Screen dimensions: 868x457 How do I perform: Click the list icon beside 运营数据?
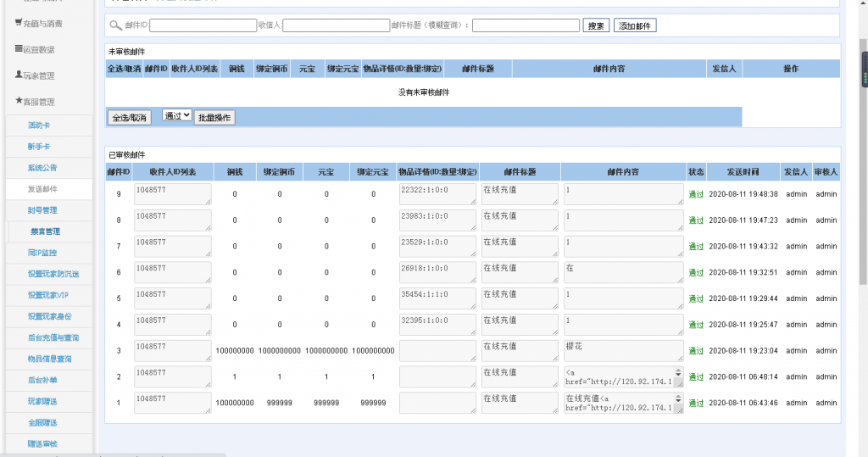coord(19,49)
